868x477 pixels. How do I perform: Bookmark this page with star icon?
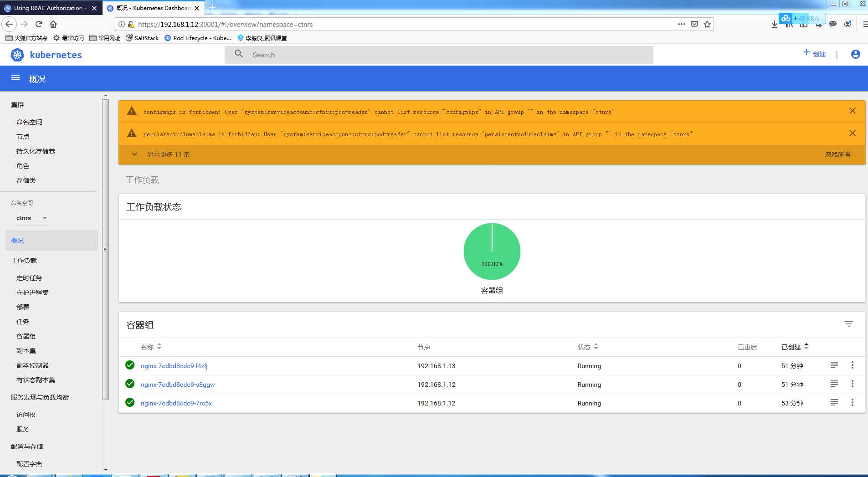click(707, 24)
